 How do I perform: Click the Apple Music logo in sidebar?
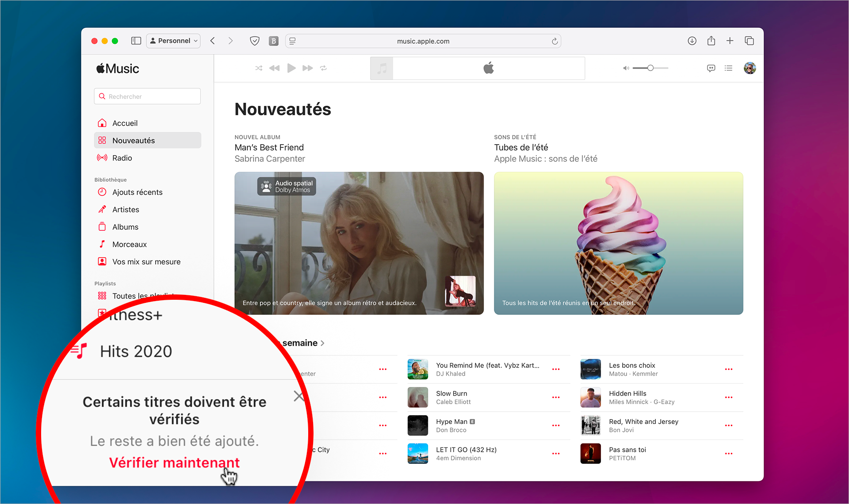[x=118, y=69]
